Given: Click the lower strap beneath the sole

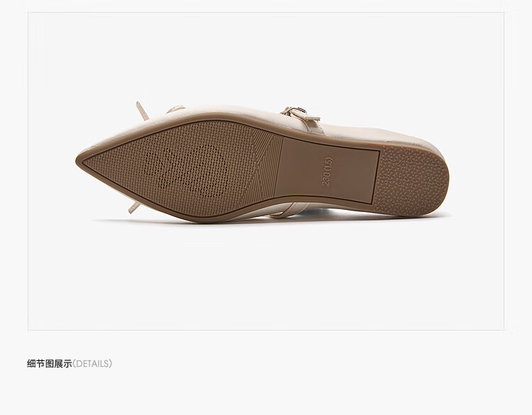Looking at the screenshot, I should tap(289, 209).
